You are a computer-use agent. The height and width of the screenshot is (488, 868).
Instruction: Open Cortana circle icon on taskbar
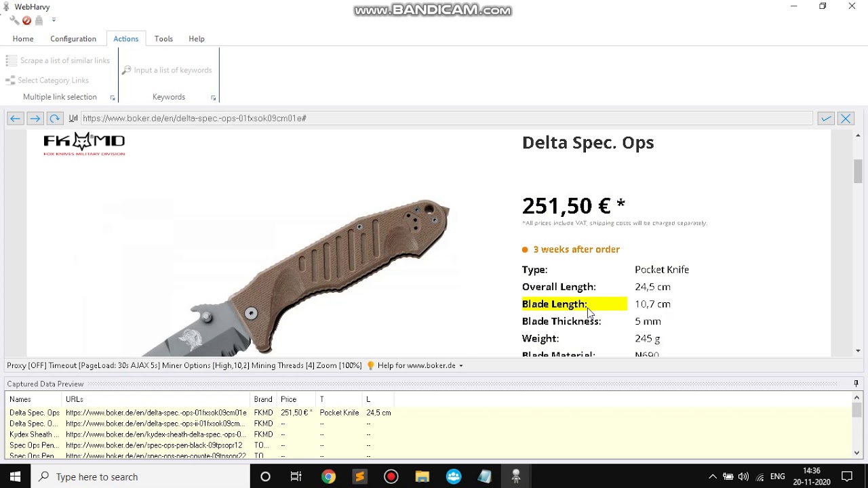pos(265,476)
